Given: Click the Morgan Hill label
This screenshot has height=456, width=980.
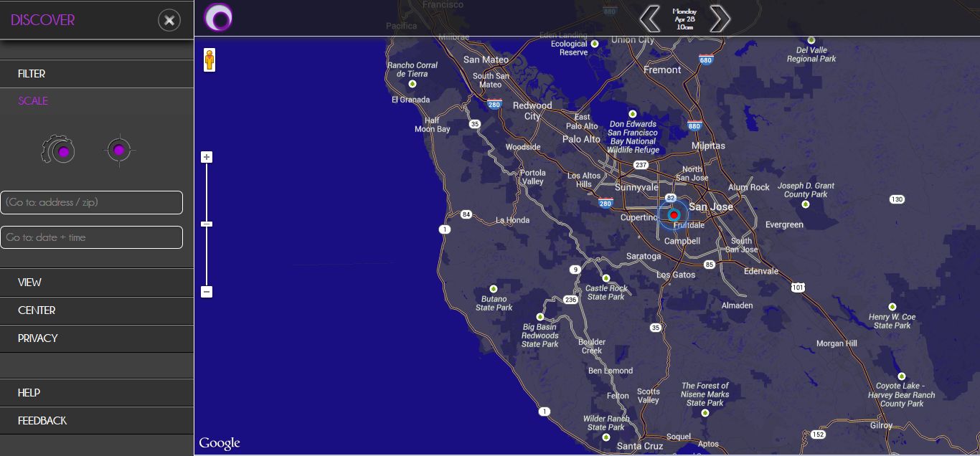Looking at the screenshot, I should tap(837, 343).
